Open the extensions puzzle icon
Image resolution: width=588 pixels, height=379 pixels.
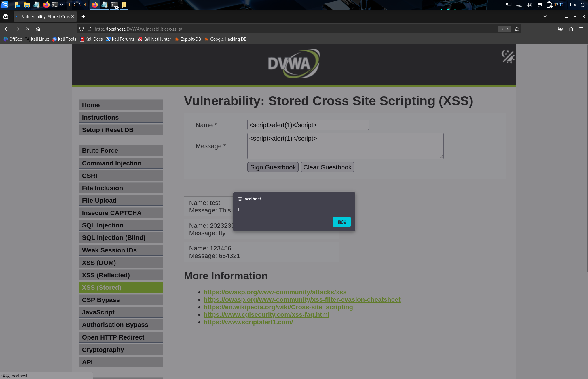571,29
